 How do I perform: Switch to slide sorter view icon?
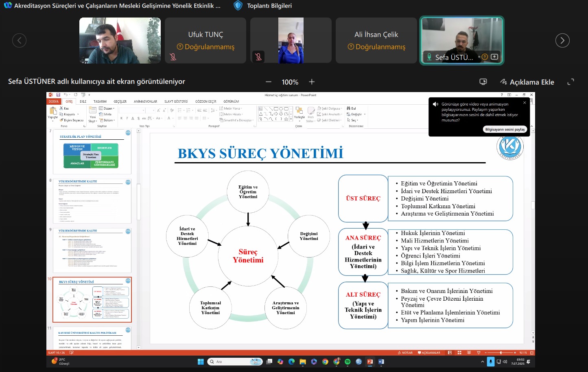pos(460,353)
